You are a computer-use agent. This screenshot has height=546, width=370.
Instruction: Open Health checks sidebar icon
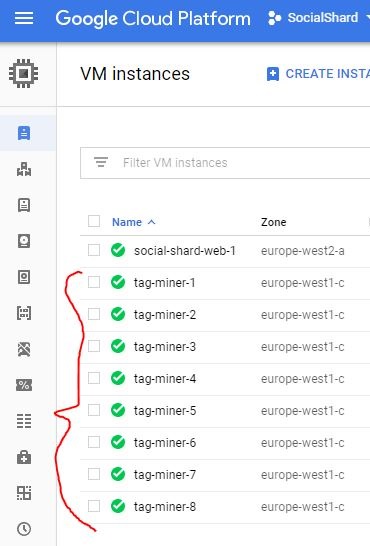[x=24, y=457]
